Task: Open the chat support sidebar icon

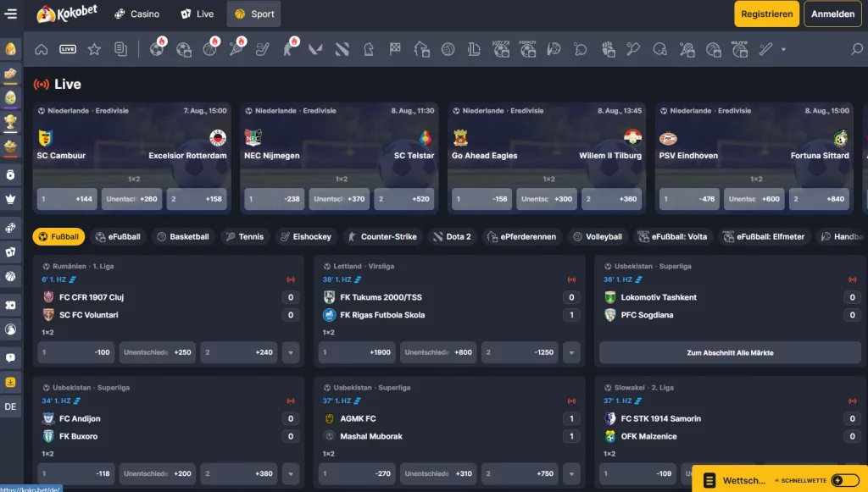Action: click(10, 357)
